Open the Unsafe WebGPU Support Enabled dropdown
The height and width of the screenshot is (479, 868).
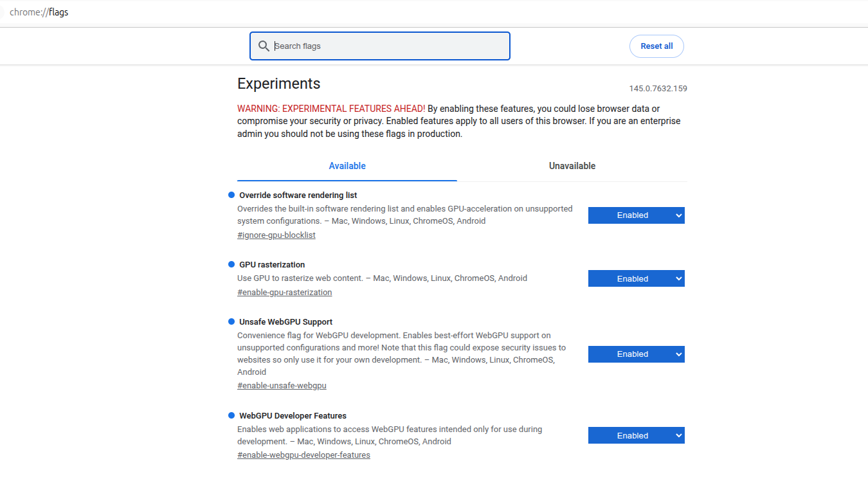pos(636,354)
